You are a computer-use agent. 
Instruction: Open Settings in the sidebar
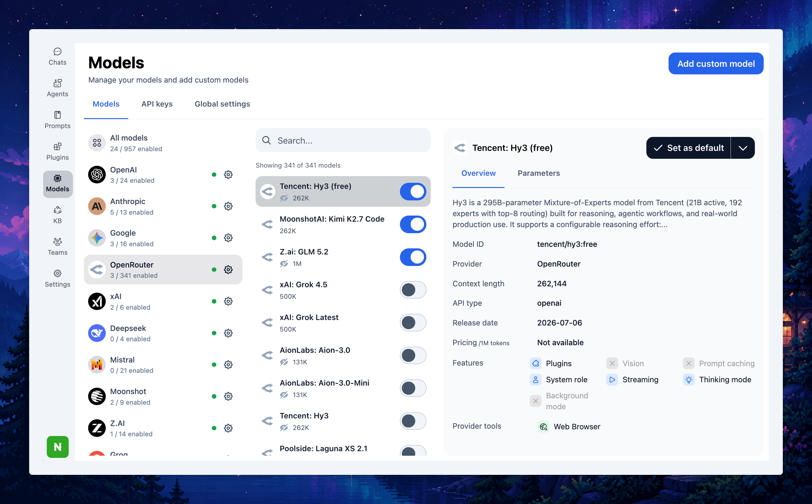(x=57, y=278)
